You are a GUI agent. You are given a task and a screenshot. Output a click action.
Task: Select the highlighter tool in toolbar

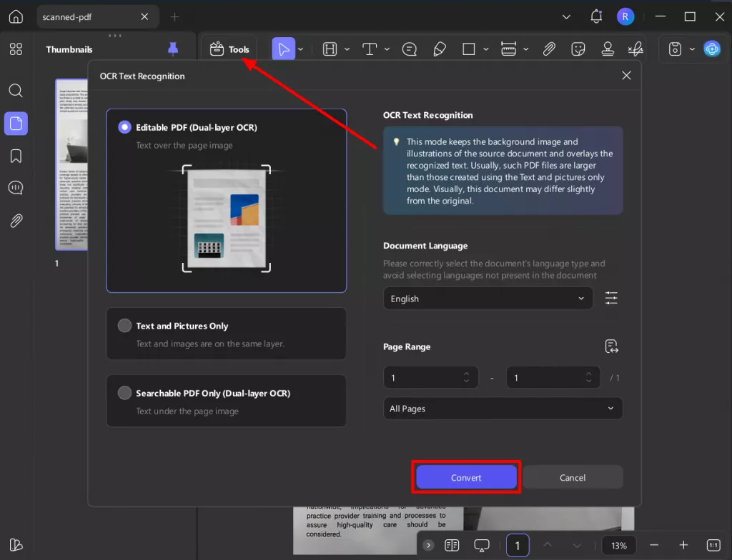pyautogui.click(x=440, y=49)
